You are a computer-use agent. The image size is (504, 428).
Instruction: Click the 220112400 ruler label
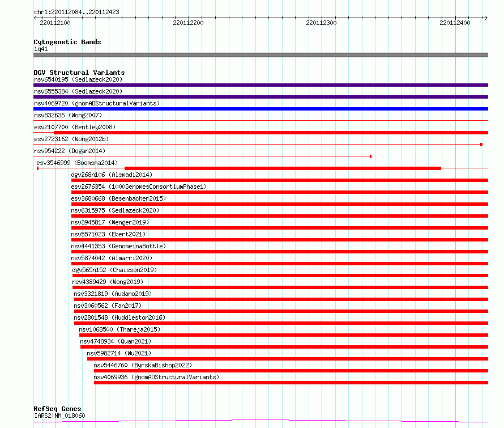455,23
